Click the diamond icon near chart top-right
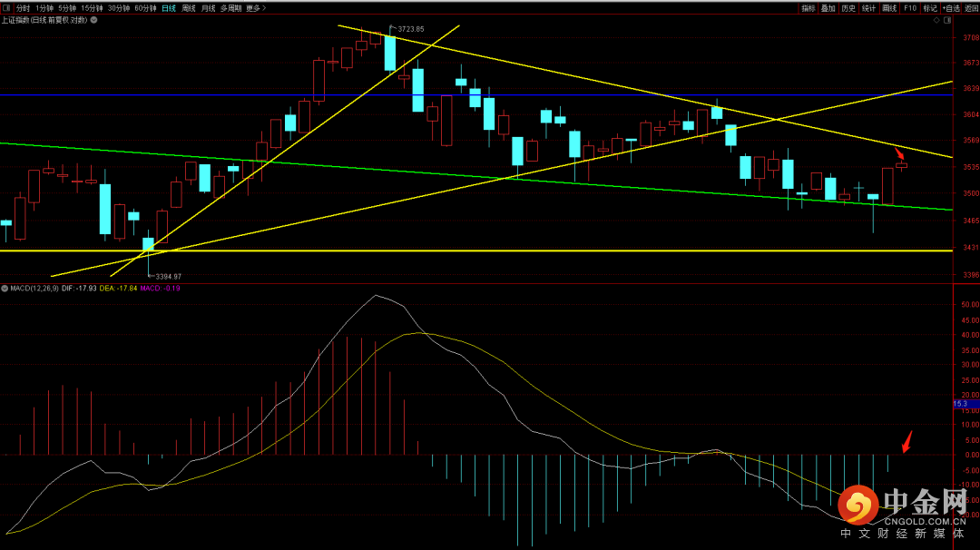The image size is (980, 550). click(936, 21)
